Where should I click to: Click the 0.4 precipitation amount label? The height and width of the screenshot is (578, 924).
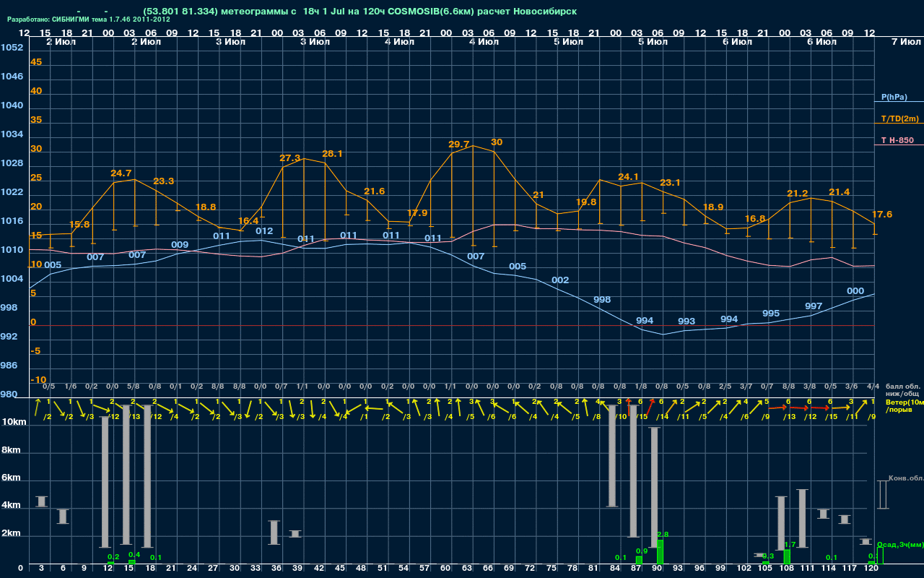coord(134,555)
